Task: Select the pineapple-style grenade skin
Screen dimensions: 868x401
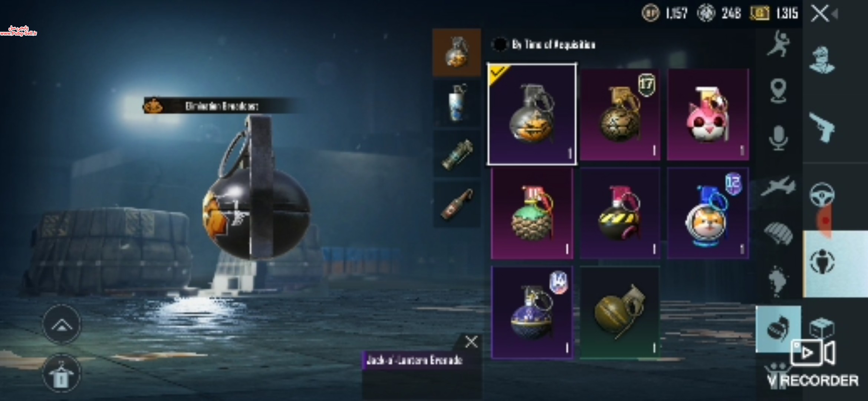Action: (x=532, y=213)
